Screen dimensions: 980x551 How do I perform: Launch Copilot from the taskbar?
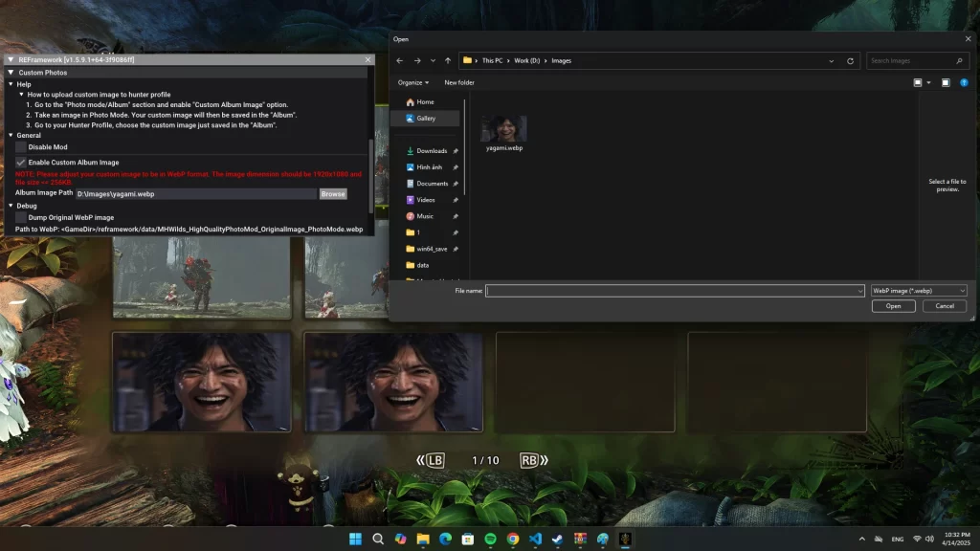(x=401, y=540)
